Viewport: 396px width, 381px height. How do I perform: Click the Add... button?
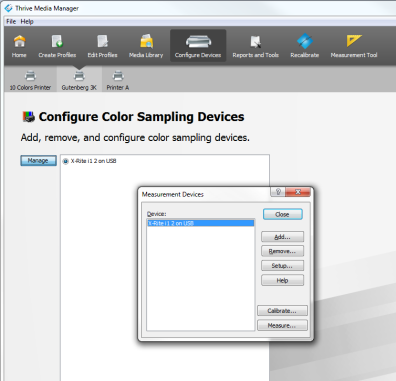click(x=282, y=237)
